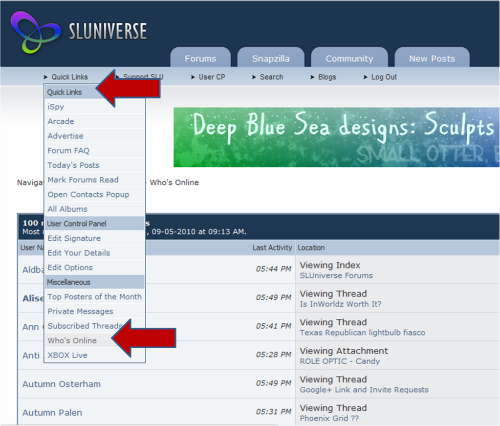Open Autumn Osterham's profile
Viewport: 500px width, 426px height.
pyautogui.click(x=61, y=384)
